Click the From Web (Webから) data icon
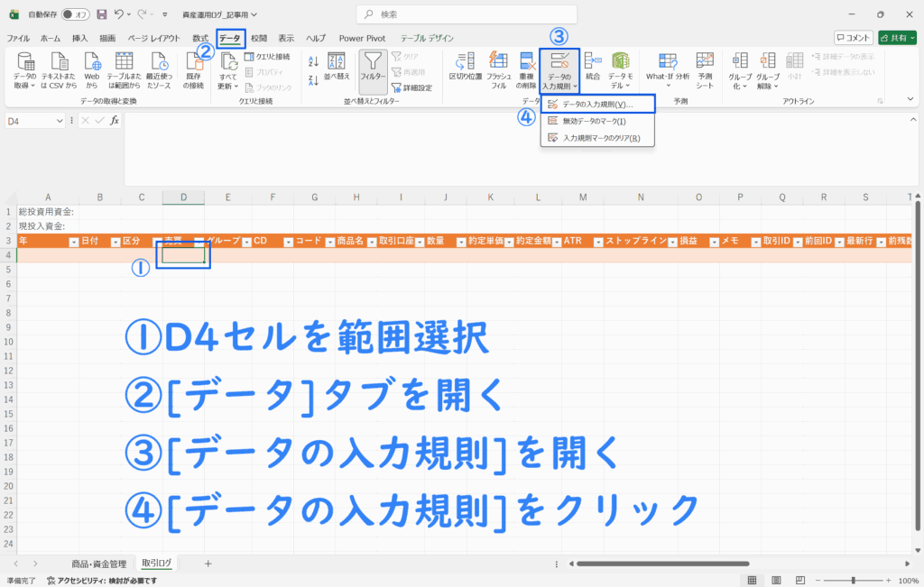 point(92,61)
